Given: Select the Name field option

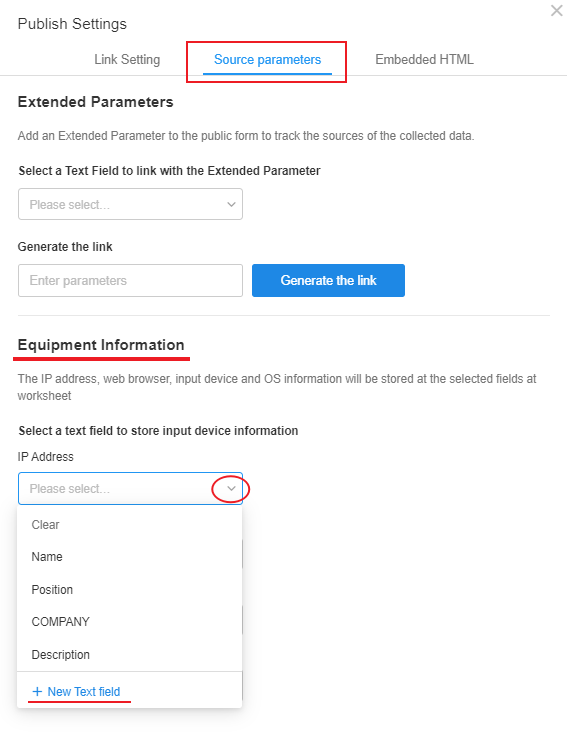Looking at the screenshot, I should (x=129, y=557).
